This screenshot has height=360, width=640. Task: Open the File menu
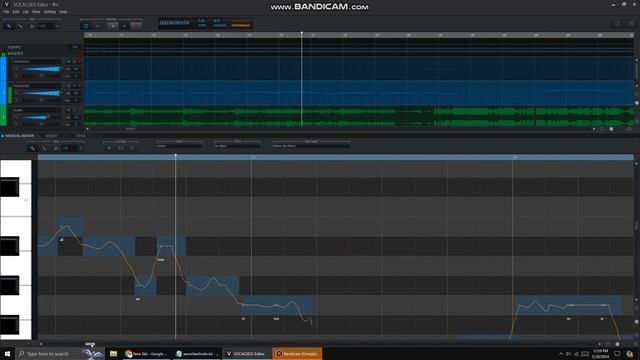coord(6,12)
